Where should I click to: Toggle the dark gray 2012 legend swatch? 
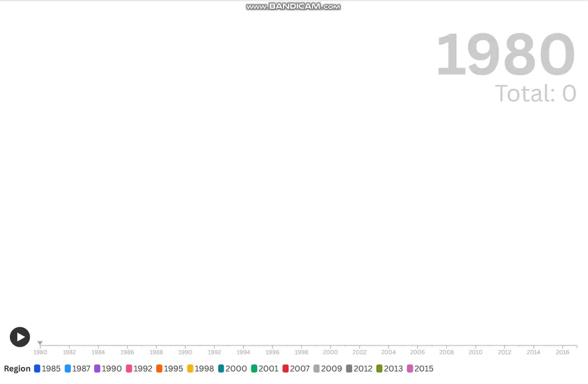(349, 368)
